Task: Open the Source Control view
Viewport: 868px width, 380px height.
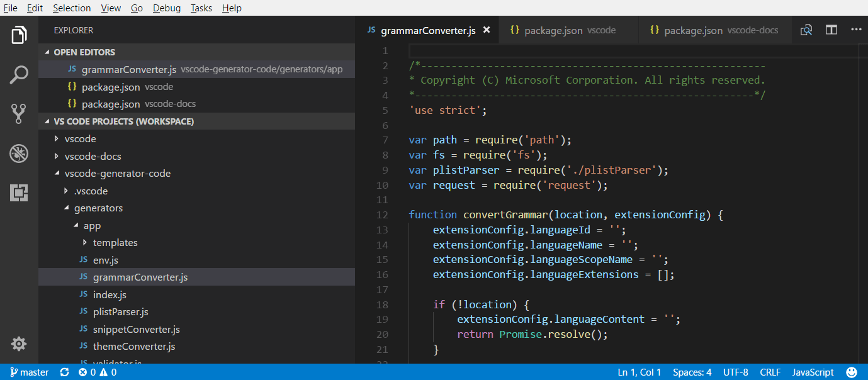Action: 19,113
